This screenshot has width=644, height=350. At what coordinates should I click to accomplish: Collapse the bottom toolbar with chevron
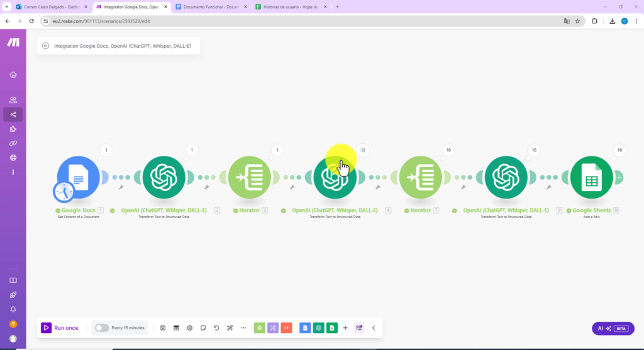pyautogui.click(x=374, y=328)
